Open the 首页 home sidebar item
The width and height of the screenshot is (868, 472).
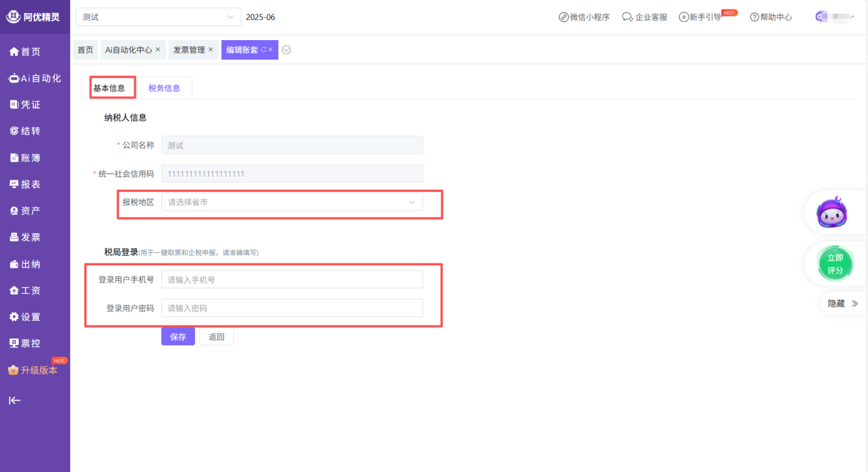[25, 52]
